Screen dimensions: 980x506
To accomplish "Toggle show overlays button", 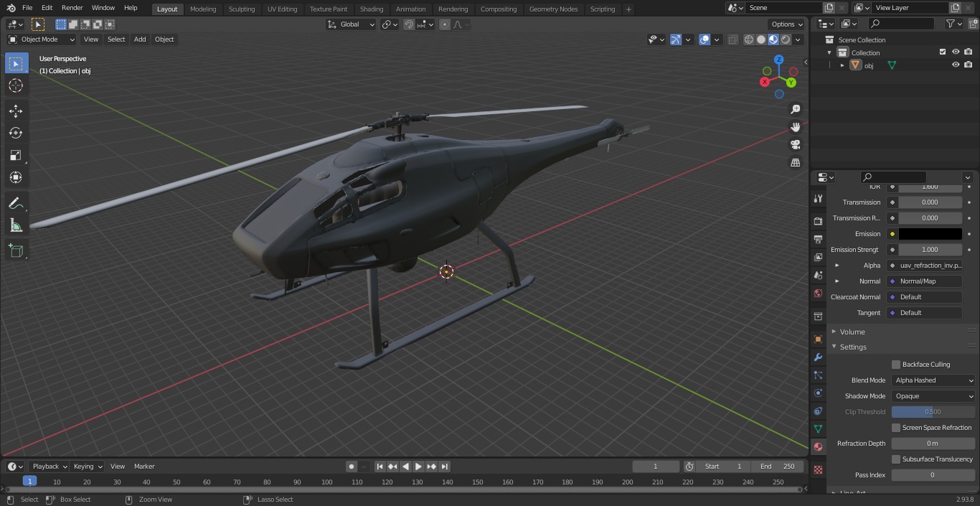I will [x=705, y=39].
